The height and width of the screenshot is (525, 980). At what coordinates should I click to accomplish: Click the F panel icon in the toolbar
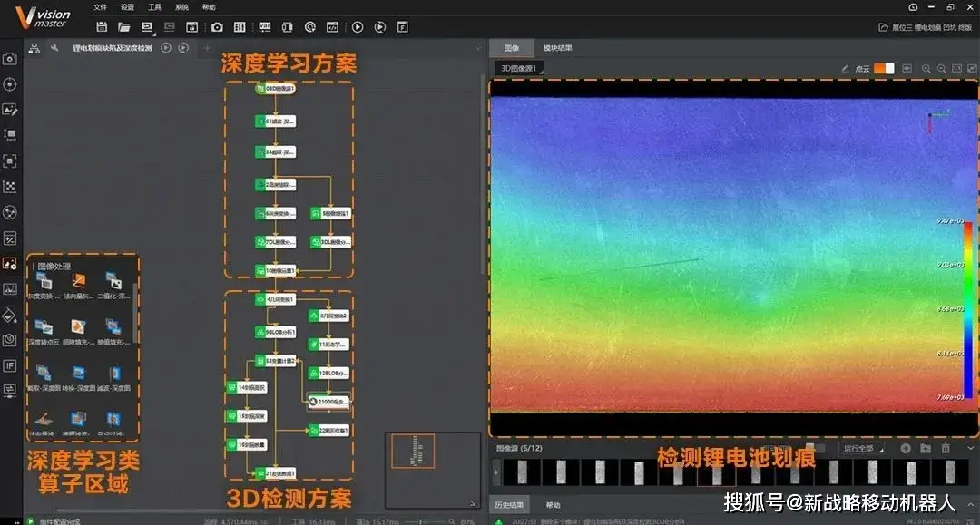point(403,27)
